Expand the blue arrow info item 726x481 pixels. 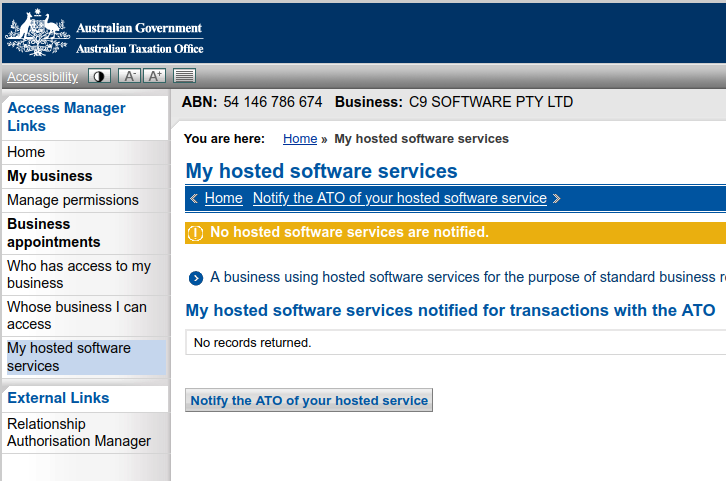click(x=196, y=278)
